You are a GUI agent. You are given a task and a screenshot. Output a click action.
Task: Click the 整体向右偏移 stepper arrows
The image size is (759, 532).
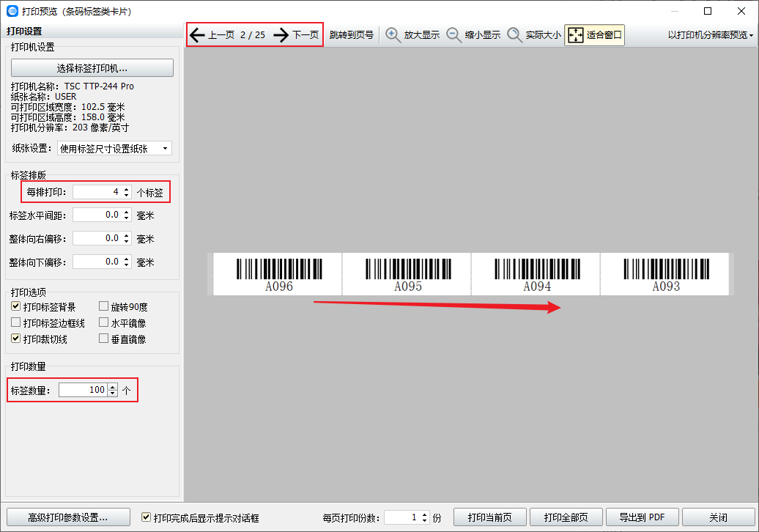point(126,238)
